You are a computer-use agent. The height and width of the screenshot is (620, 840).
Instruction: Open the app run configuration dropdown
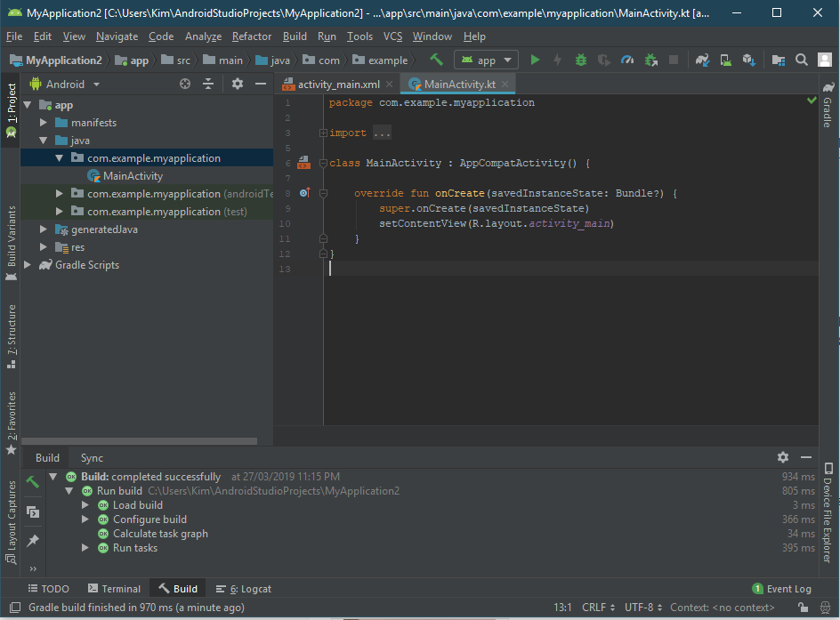pos(486,60)
